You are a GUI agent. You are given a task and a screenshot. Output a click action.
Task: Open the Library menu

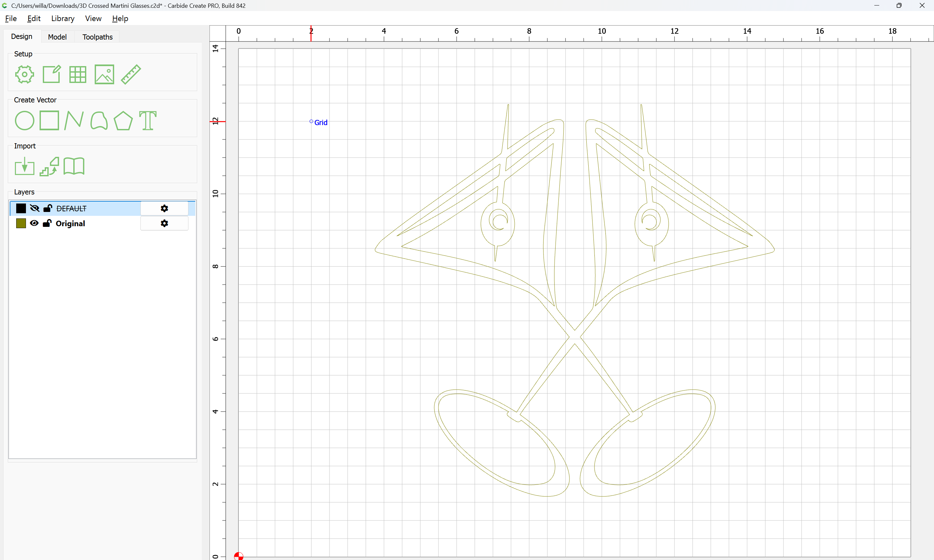pyautogui.click(x=63, y=18)
